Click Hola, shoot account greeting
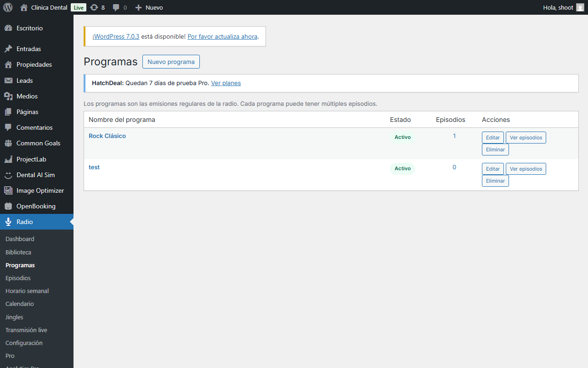Screen dimensions: 588x368 pyautogui.click(x=558, y=7)
